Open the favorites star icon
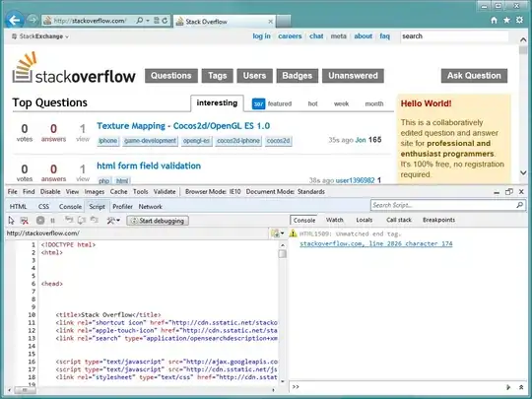 506,21
